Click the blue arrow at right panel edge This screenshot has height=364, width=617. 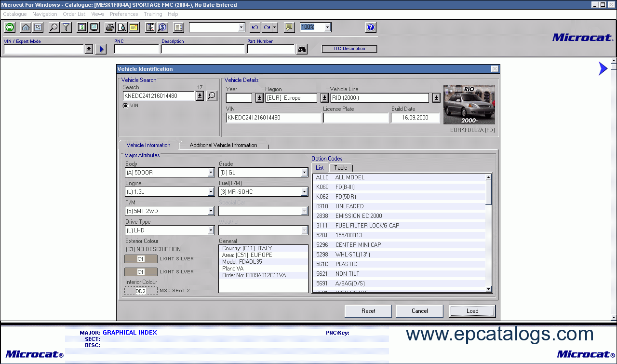coord(603,68)
